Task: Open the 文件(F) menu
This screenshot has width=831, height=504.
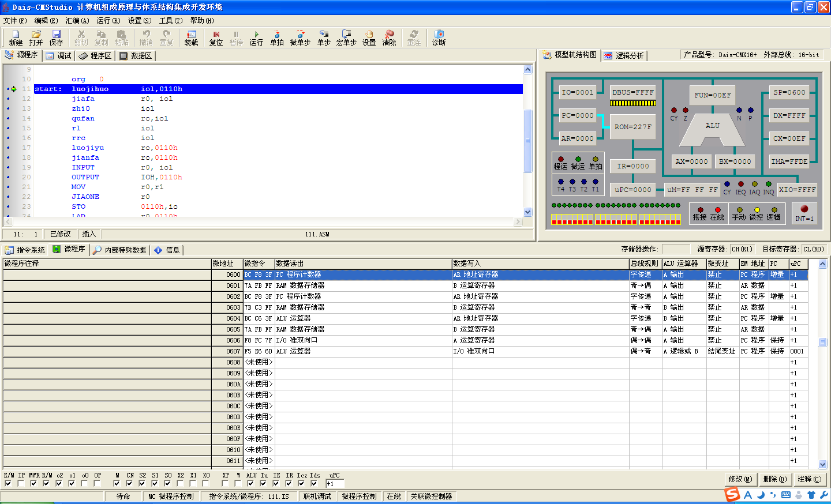Action: click(x=15, y=21)
